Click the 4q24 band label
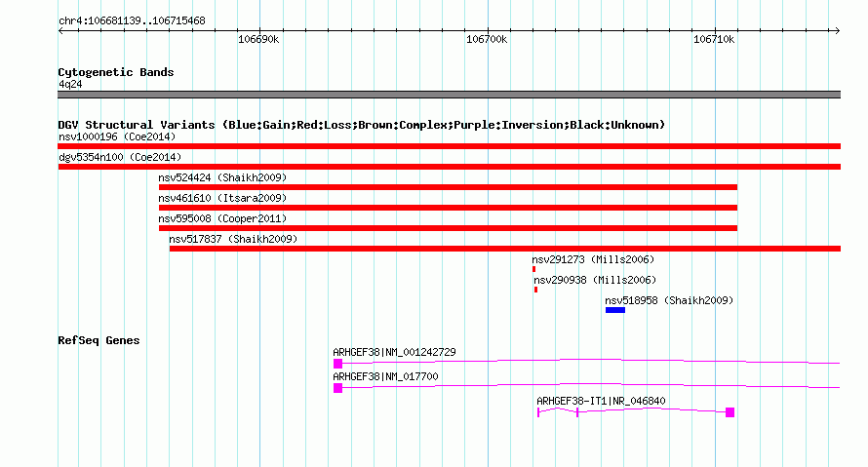868x467 pixels. [x=70, y=84]
